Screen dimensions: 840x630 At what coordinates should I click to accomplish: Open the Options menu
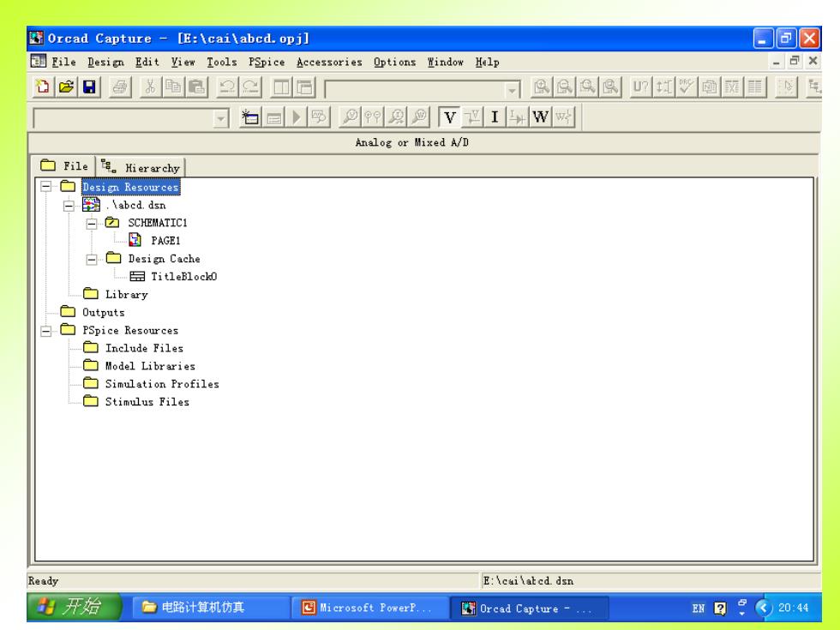395,62
